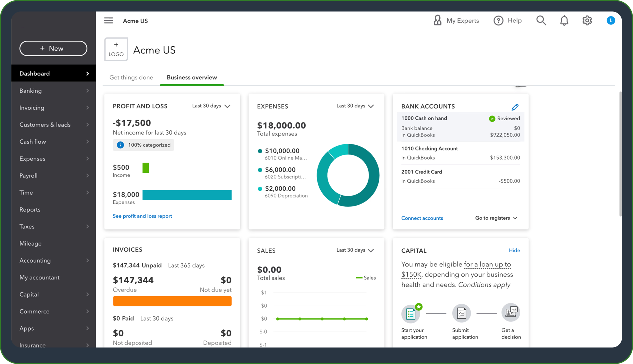Click the green Income bar
Image resolution: width=633 pixels, height=364 pixels.
[146, 168]
